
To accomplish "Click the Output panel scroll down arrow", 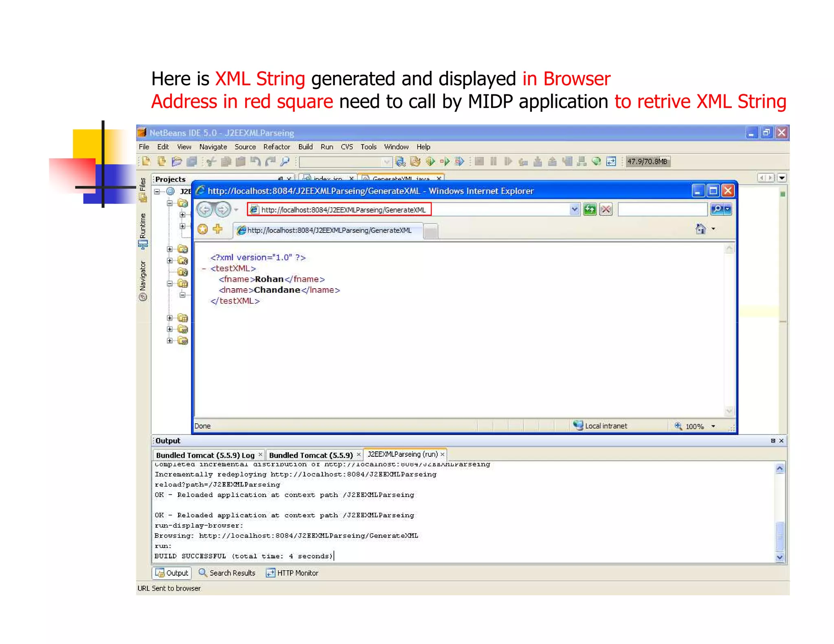I will coord(780,557).
